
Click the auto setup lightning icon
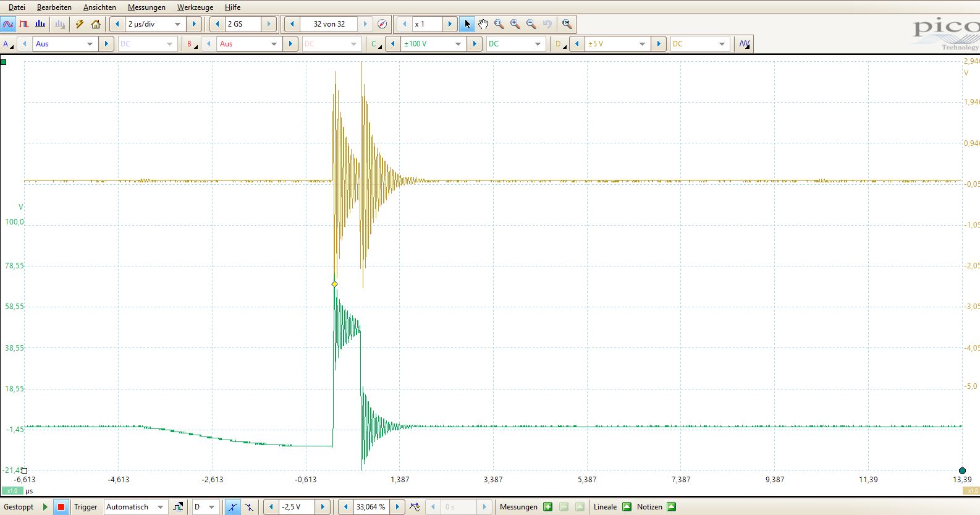coord(79,24)
